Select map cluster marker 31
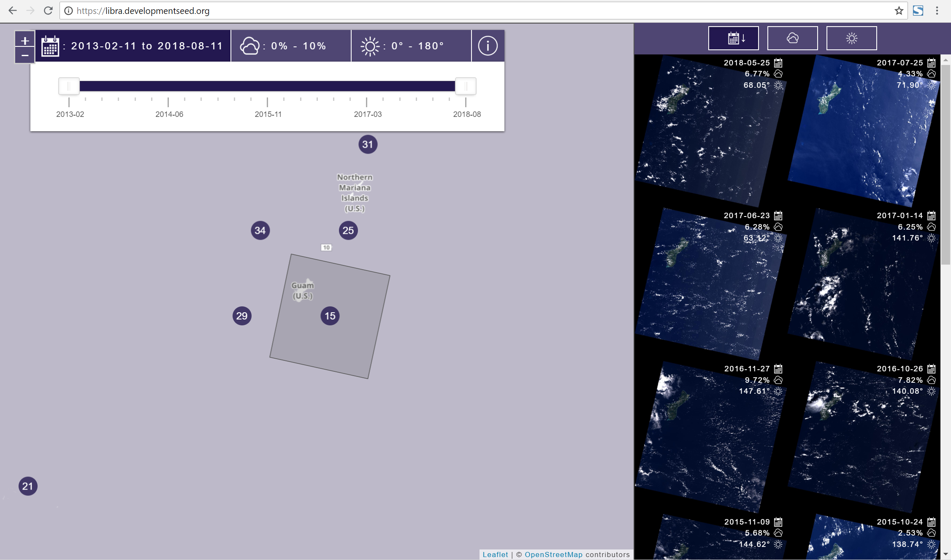The width and height of the screenshot is (951, 560). [368, 144]
